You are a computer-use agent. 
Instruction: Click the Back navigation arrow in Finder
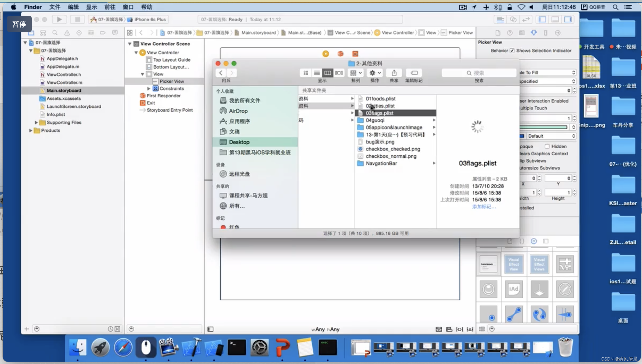pos(220,73)
